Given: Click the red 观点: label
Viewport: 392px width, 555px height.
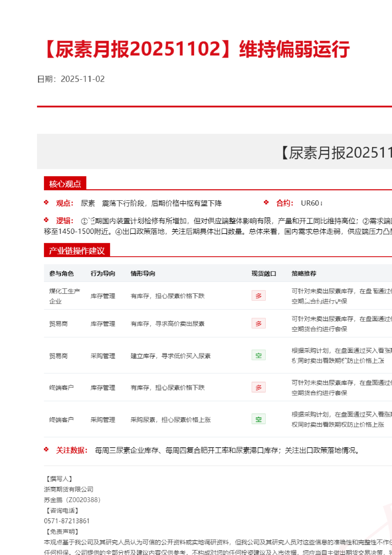Looking at the screenshot, I should coord(65,203).
